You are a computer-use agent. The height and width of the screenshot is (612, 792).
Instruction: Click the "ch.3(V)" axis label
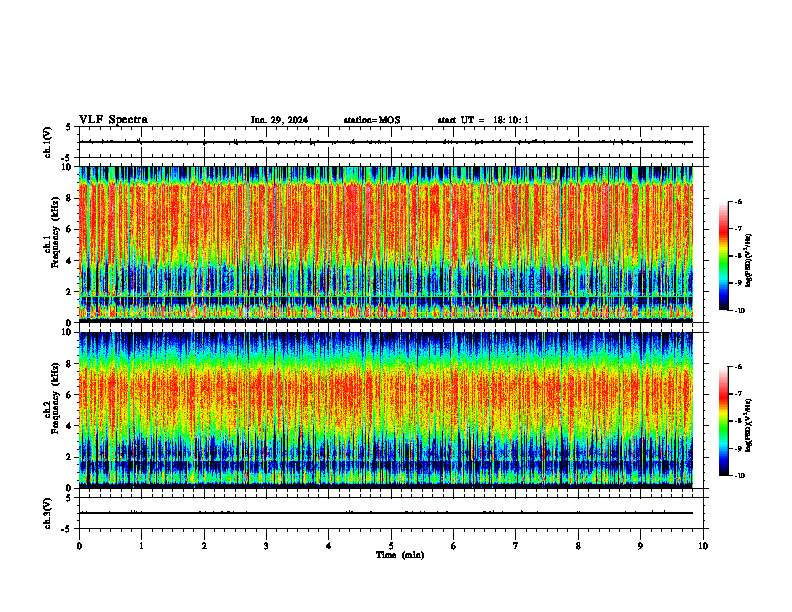click(48, 513)
